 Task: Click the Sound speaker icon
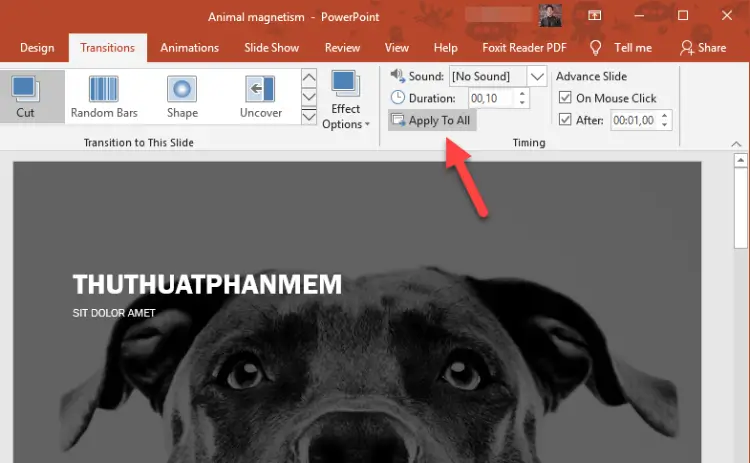397,76
